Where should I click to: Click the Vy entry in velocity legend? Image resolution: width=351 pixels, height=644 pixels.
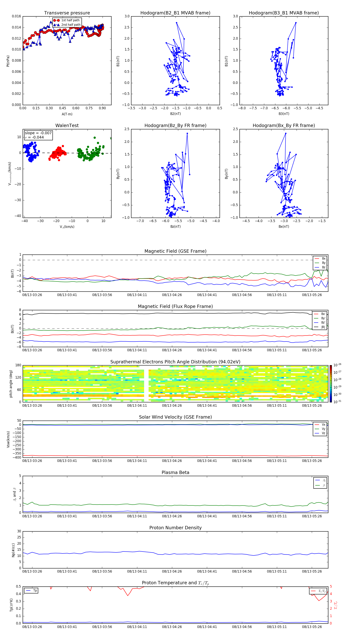(x=320, y=429)
